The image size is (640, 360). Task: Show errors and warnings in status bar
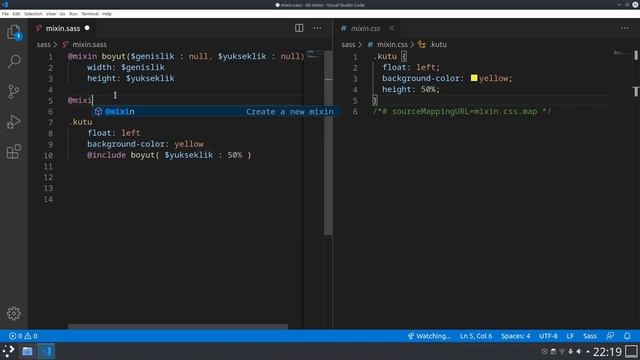click(23, 336)
